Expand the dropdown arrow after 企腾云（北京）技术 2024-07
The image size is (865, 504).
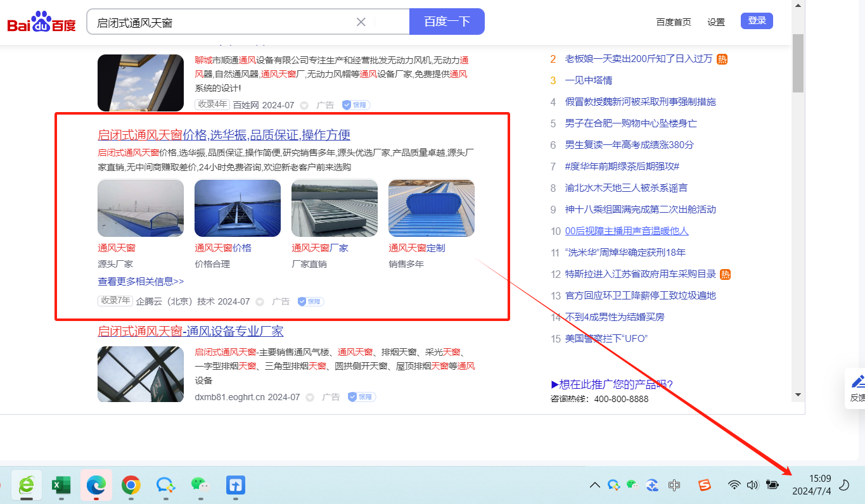pos(259,302)
